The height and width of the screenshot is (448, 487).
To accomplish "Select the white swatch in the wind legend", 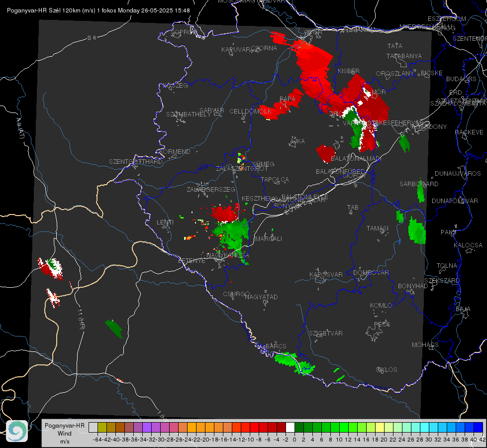I will point(290,427).
